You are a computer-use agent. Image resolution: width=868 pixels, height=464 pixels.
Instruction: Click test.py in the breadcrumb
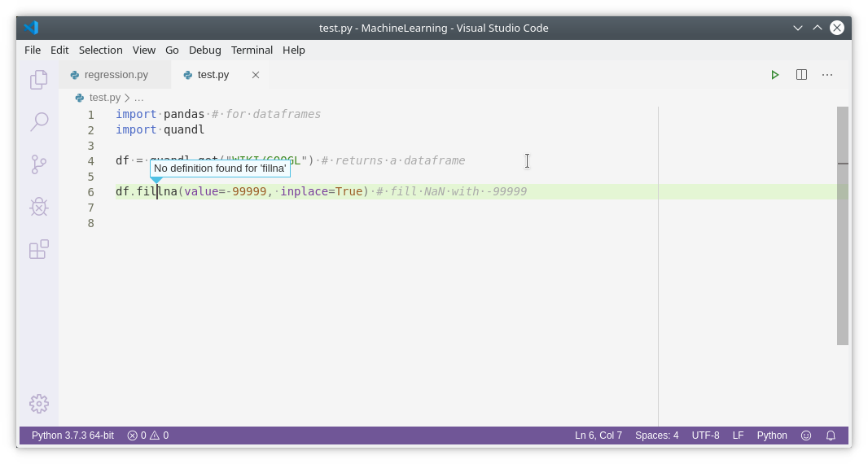(x=105, y=98)
